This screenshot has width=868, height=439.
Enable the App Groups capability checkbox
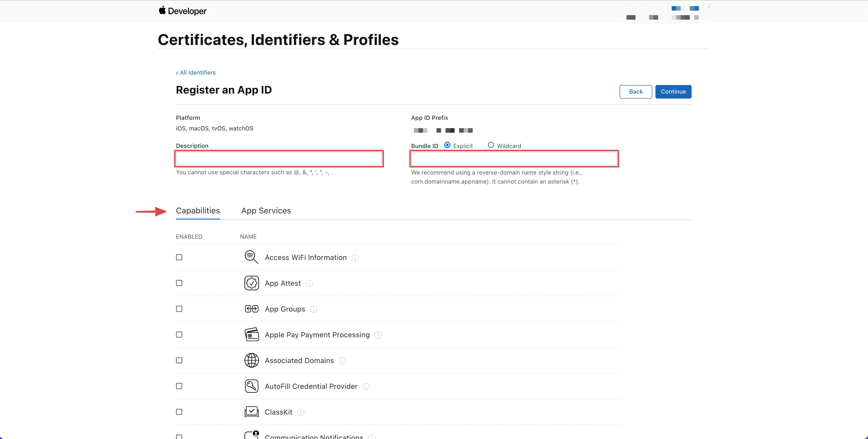179,309
